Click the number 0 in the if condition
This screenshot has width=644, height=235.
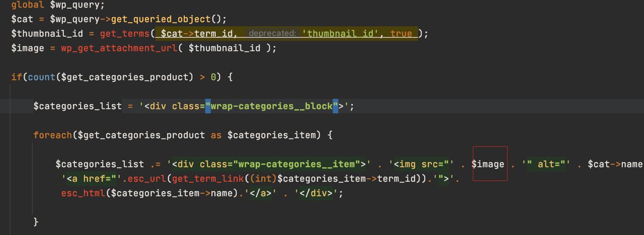tap(213, 77)
